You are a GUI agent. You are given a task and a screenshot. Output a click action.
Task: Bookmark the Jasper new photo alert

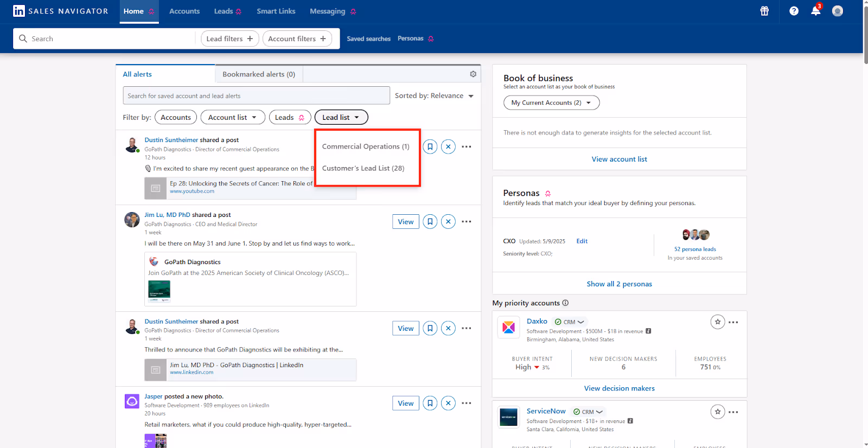click(430, 403)
